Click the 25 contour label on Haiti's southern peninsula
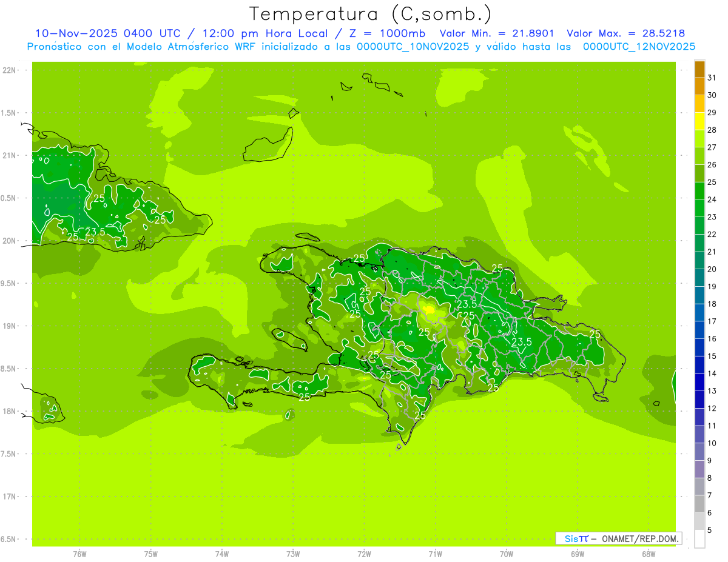The height and width of the screenshot is (562, 728). (x=305, y=397)
